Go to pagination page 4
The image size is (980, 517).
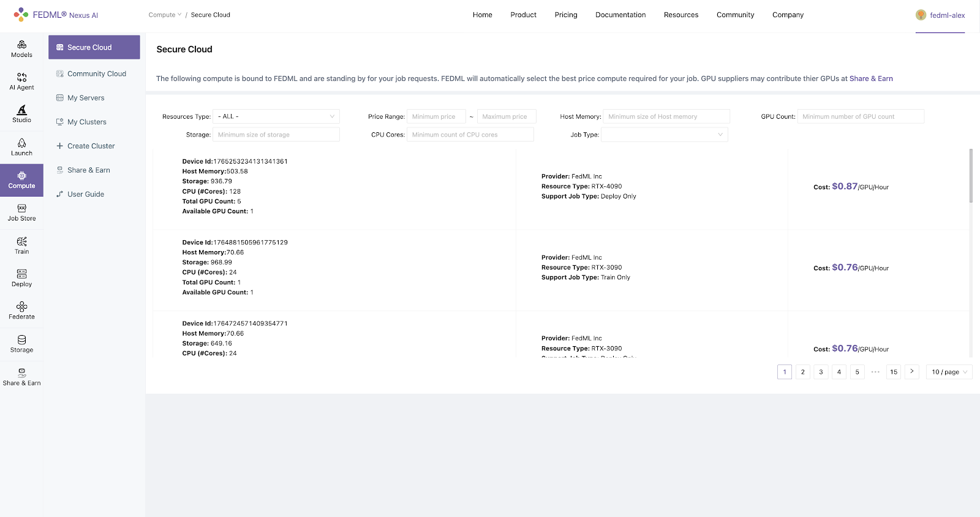839,372
